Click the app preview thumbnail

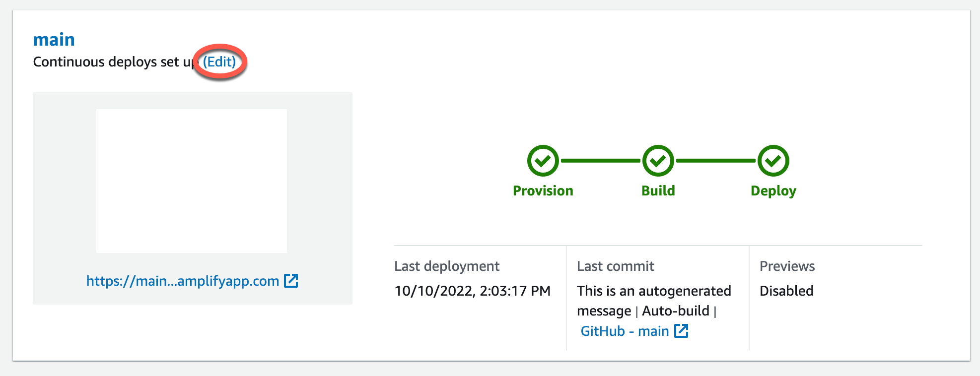(x=192, y=180)
